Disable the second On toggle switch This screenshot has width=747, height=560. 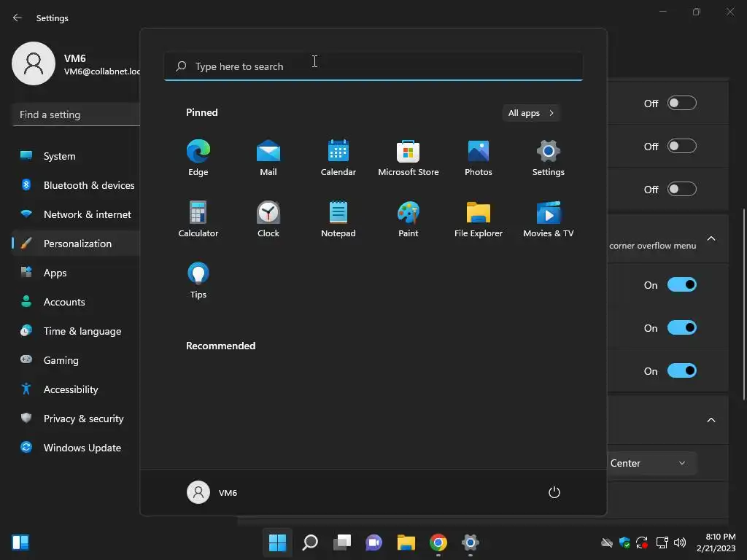682,327
